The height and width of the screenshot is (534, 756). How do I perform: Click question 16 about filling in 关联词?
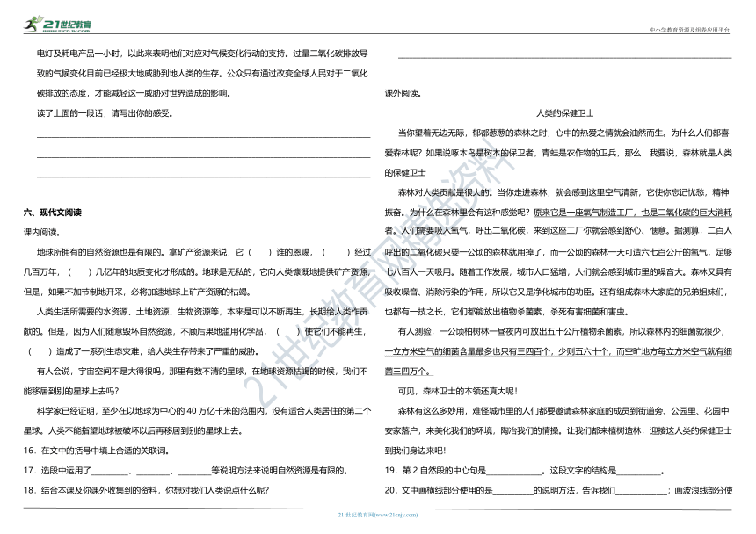tap(97, 451)
